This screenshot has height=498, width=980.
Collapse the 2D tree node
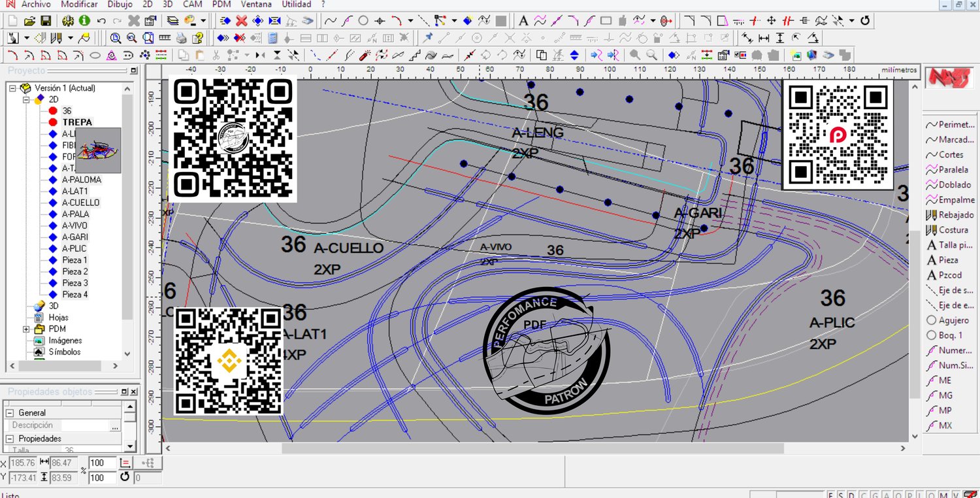[26, 99]
